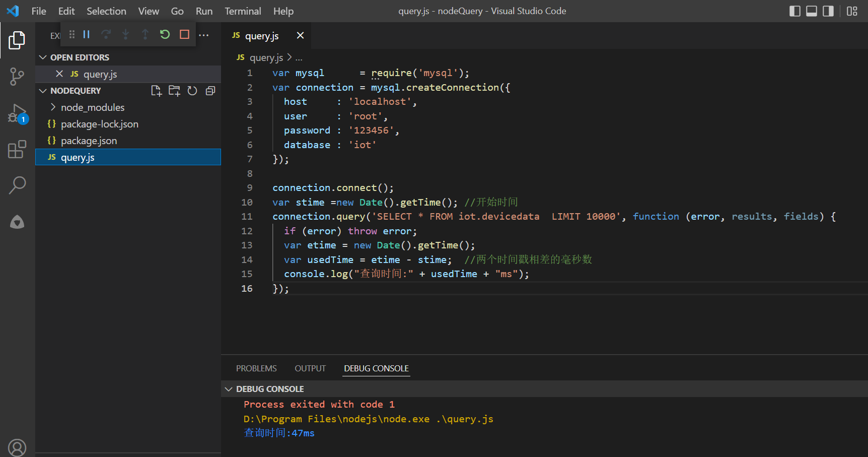The height and width of the screenshot is (457, 868).
Task: Select query.js in NODEQUERY tree
Action: coord(128,157)
